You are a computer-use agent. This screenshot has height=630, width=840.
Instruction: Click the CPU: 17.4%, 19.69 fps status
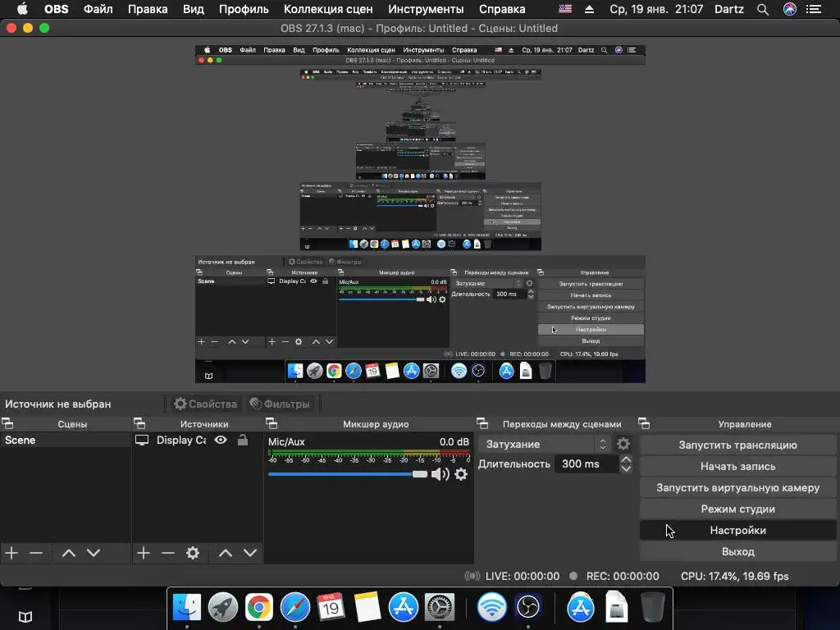click(x=734, y=577)
